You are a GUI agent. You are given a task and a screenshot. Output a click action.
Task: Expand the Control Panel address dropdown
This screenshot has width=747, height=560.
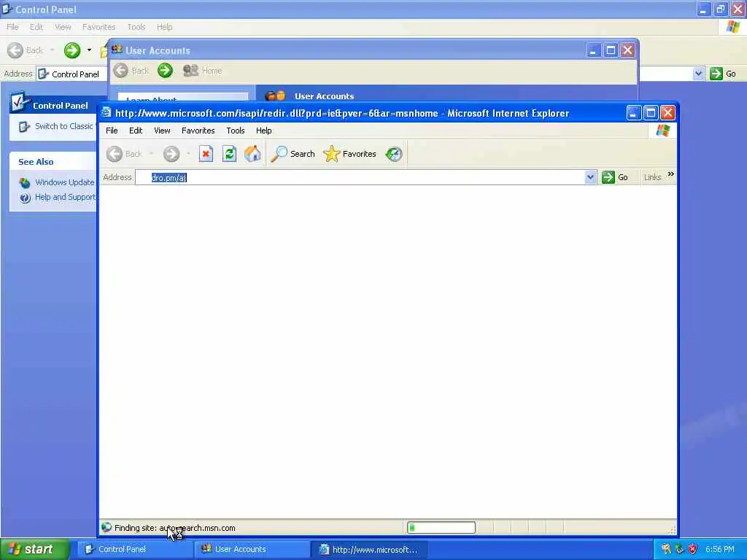[698, 74]
